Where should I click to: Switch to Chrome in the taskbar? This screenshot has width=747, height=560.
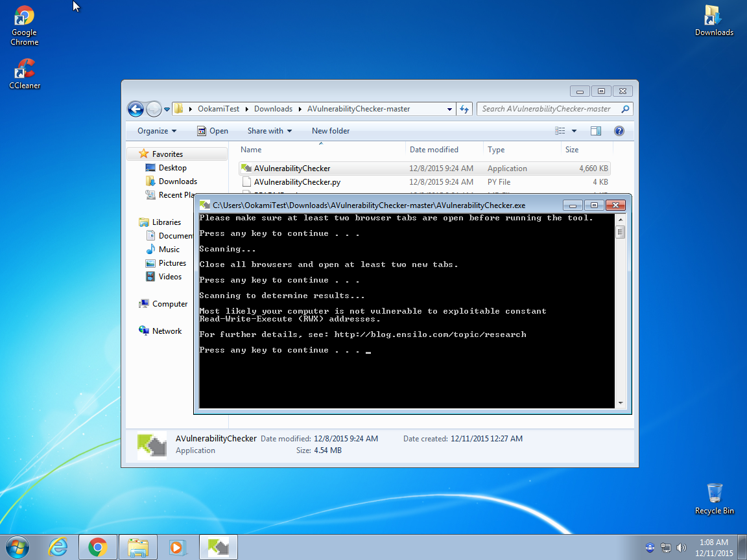point(98,547)
